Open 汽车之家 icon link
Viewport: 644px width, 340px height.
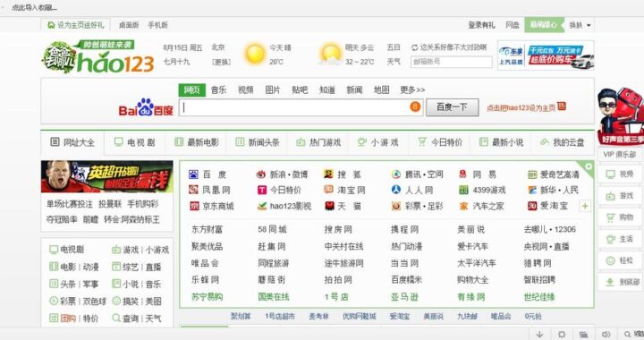(x=463, y=206)
